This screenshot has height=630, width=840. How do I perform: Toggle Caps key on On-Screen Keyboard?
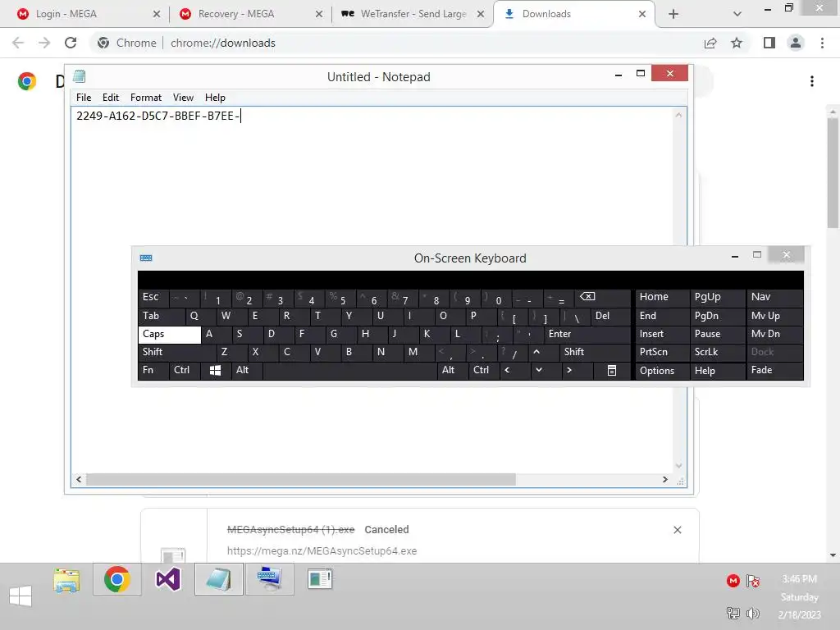coord(169,335)
